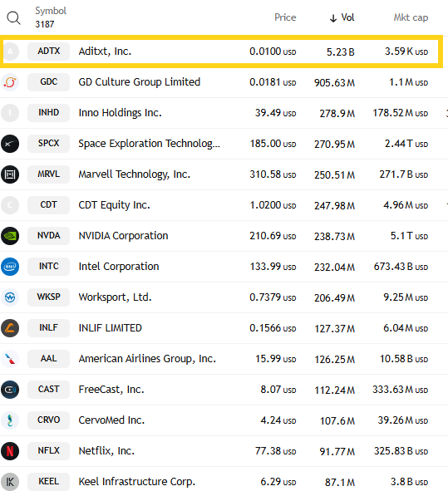Select the 77.38 USD price cell
Viewport: 448px width, 496px height.
276,451
